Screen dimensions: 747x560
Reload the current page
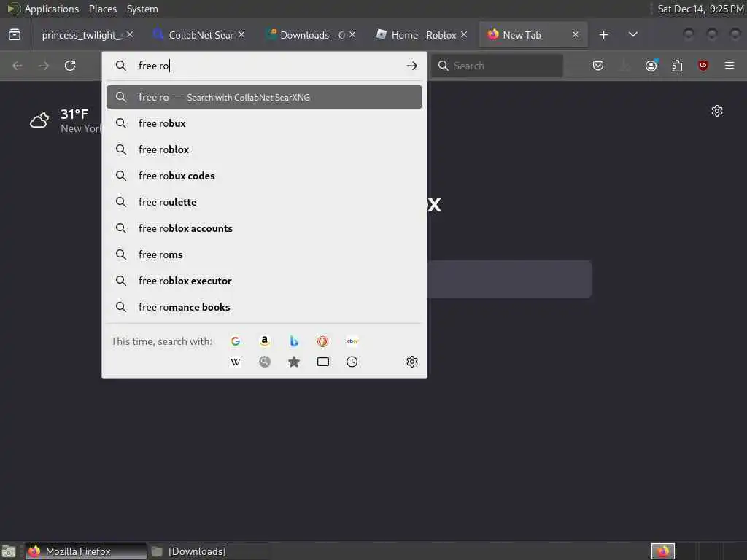coord(70,66)
